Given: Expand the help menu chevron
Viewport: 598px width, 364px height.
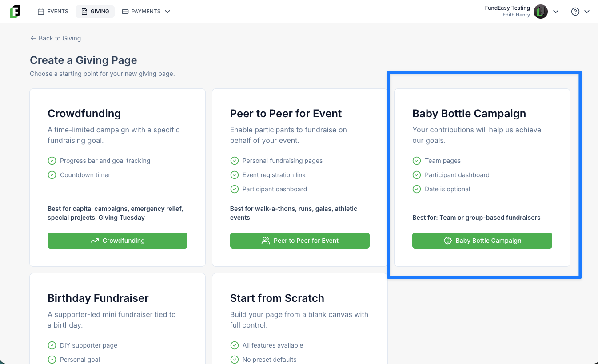Looking at the screenshot, I should [x=587, y=12].
